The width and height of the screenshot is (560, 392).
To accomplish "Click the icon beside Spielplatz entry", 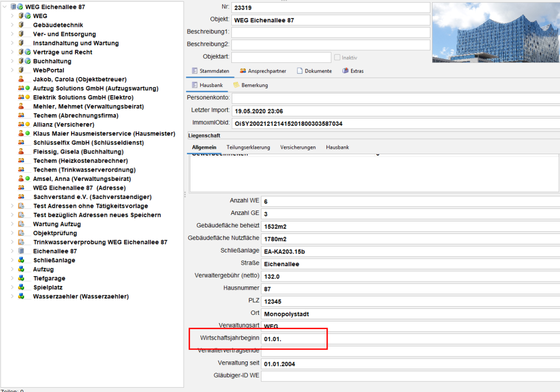I will coord(21,287).
